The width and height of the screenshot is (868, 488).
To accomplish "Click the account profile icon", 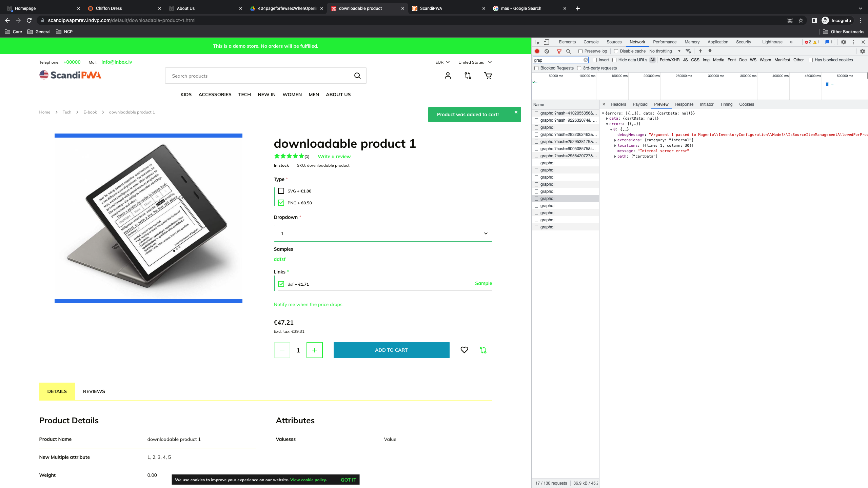I will (448, 75).
